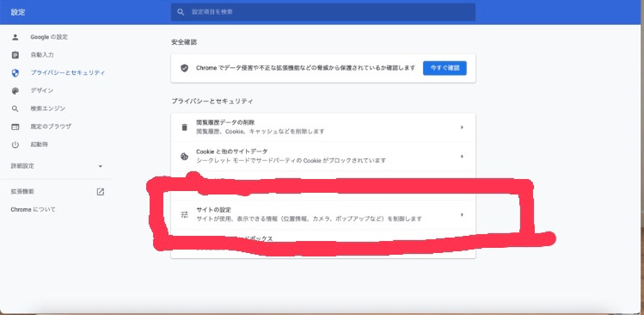Click the chevron on 閲覧履歴データの削除 row
644x315 pixels.
point(462,127)
